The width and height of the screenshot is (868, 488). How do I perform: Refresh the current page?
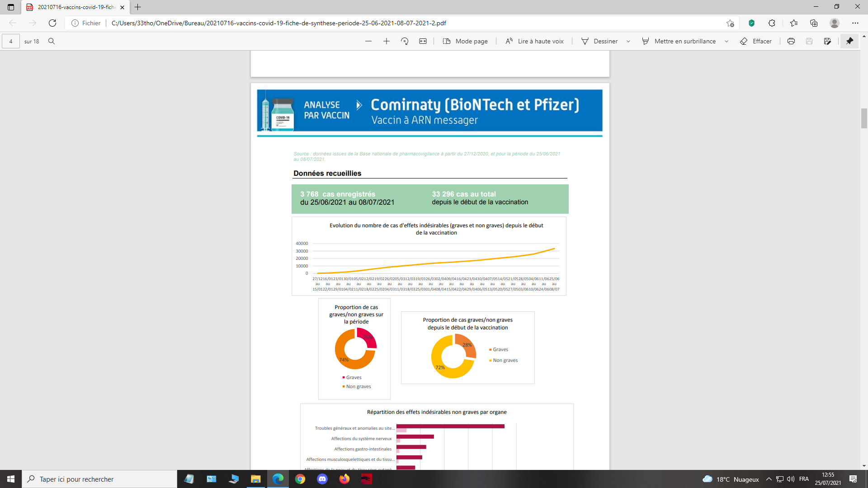[52, 23]
